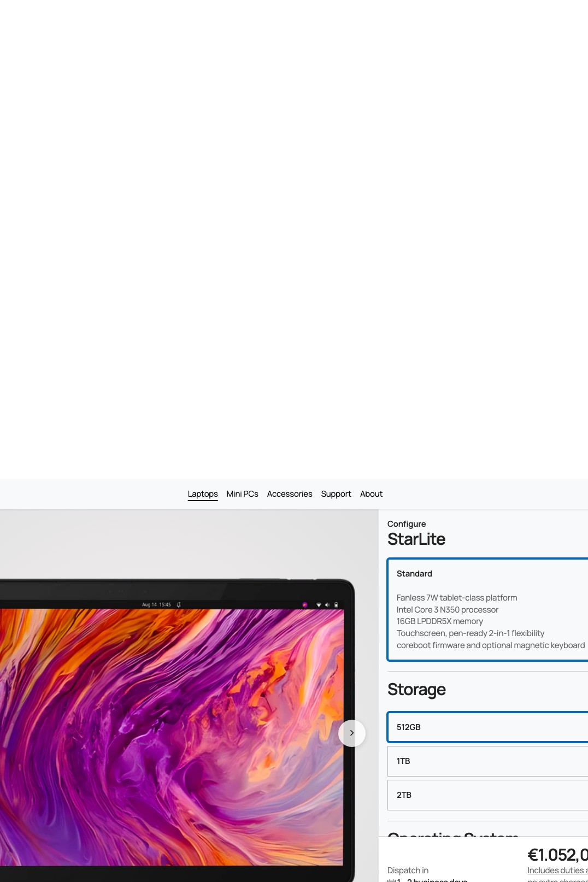Visit the Support page link
The image size is (588, 882).
click(x=336, y=493)
